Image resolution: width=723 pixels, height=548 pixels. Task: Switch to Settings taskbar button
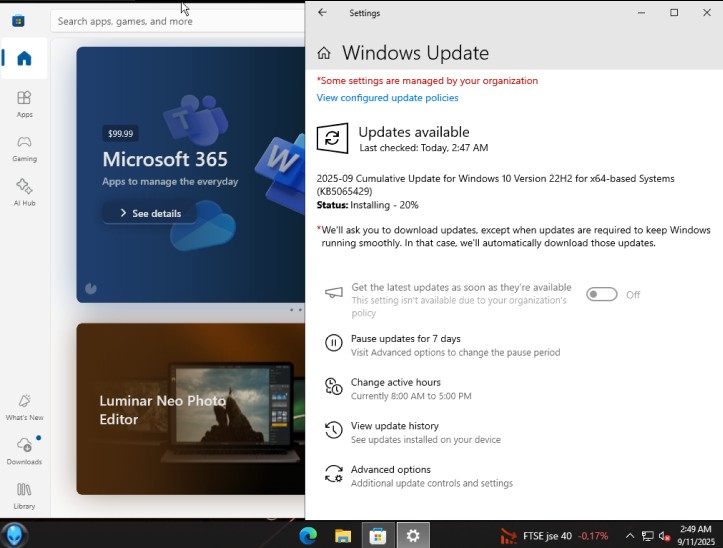click(x=413, y=536)
